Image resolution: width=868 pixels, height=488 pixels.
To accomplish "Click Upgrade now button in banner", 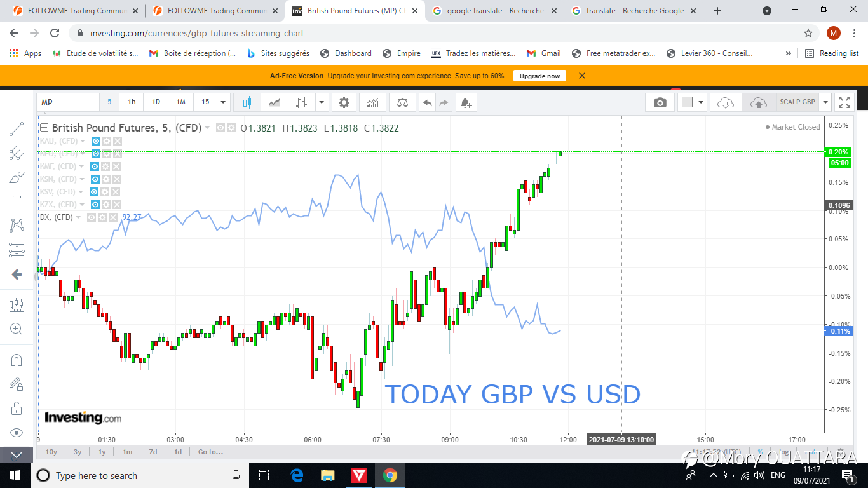I will pos(539,76).
